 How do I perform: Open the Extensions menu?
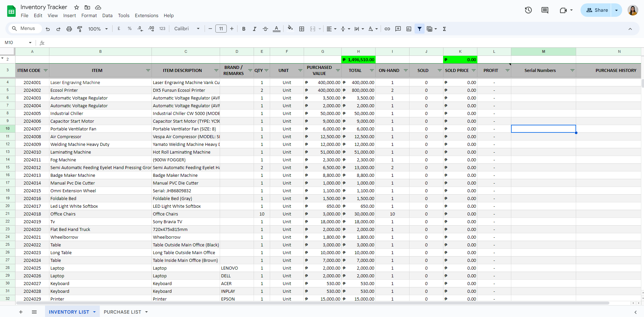pyautogui.click(x=146, y=15)
